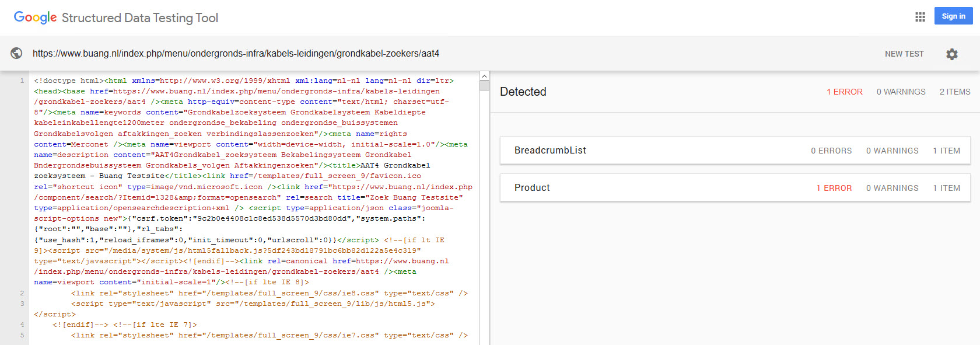
Task: Click the Structured Data Testing Tool title
Action: 140,18
